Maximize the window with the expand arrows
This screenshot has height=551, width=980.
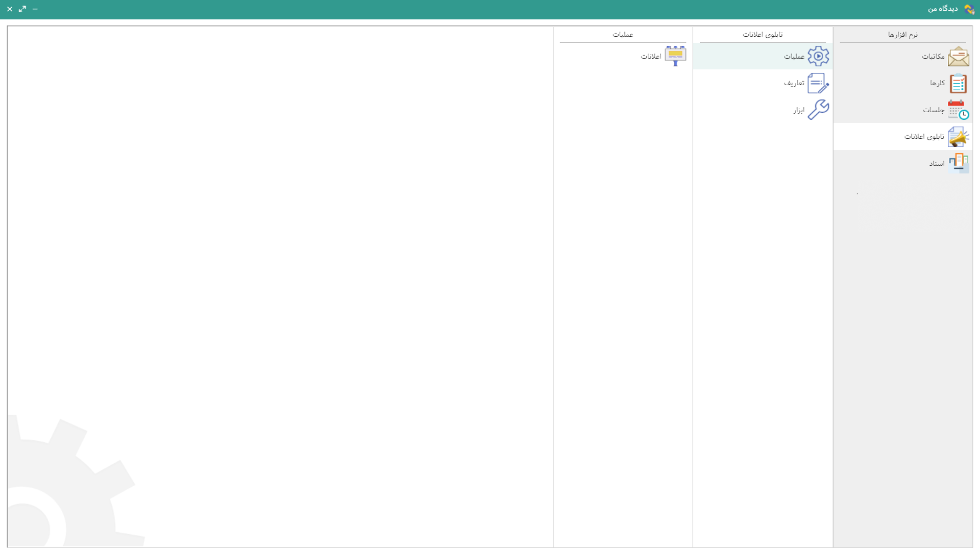tap(22, 9)
